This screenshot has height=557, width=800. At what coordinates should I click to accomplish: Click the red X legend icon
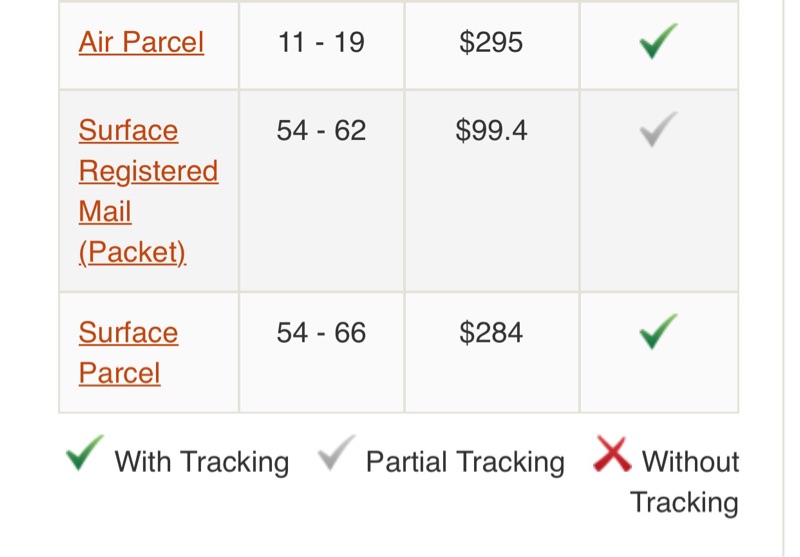point(612,455)
